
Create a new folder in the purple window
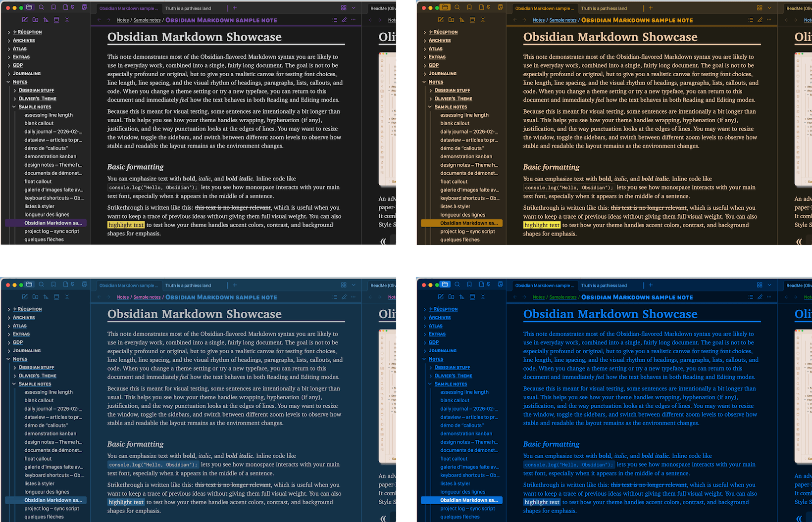pyautogui.click(x=35, y=20)
